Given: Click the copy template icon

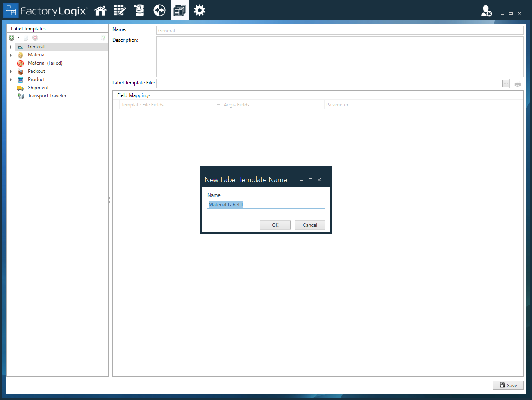Looking at the screenshot, I should click(x=25, y=37).
